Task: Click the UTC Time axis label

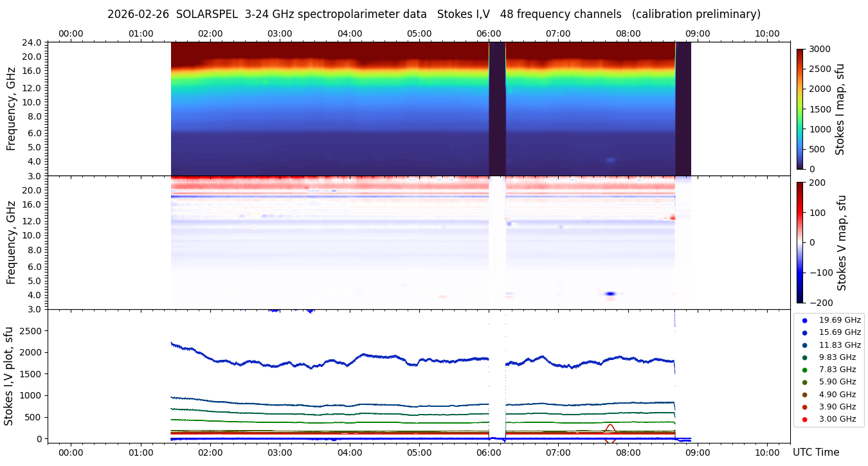Action: click(815, 453)
